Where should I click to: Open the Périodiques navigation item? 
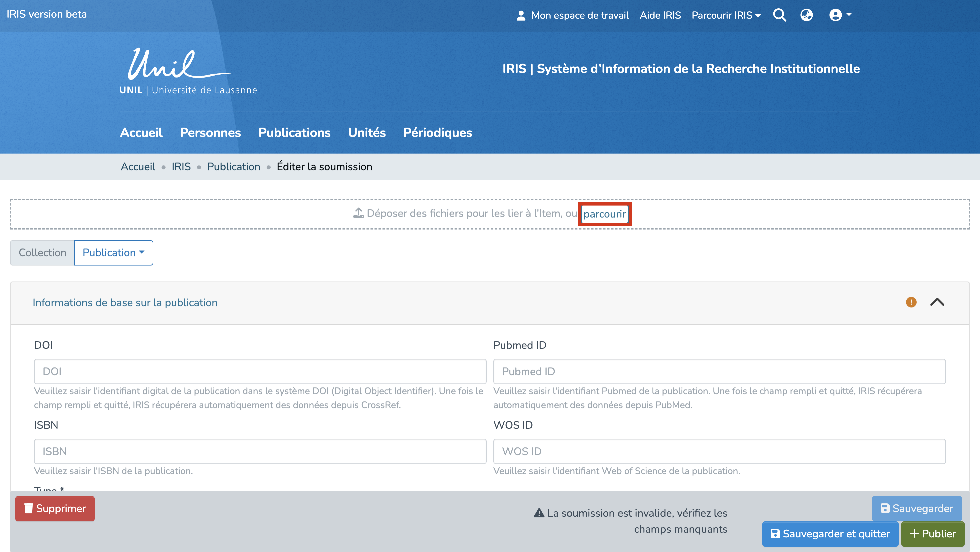point(437,133)
